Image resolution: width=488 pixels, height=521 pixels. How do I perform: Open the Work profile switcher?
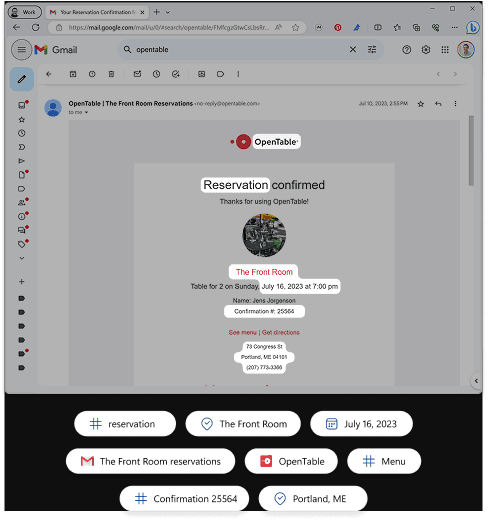coord(24,12)
